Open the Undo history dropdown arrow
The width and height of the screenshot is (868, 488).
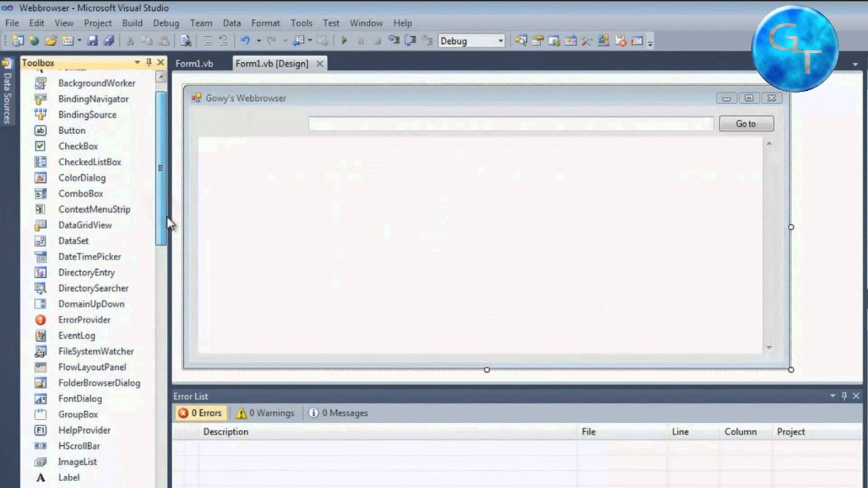pos(258,41)
